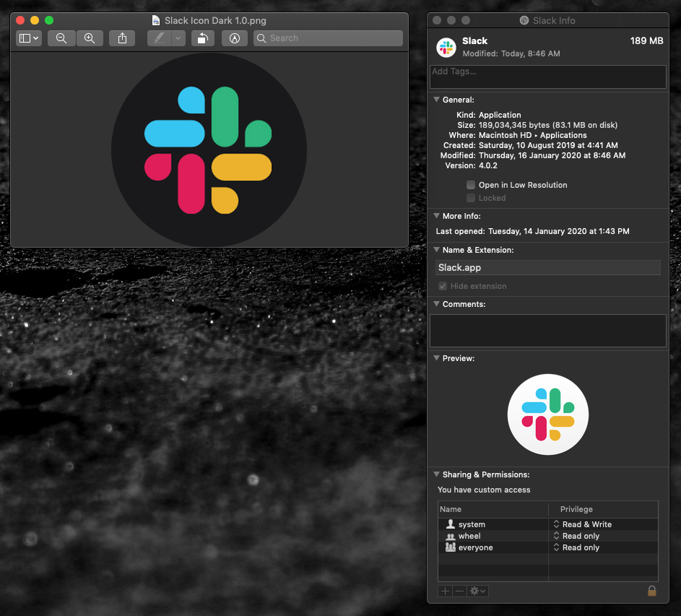
Task: Show the Markup toolbar in Preview
Action: click(x=235, y=38)
